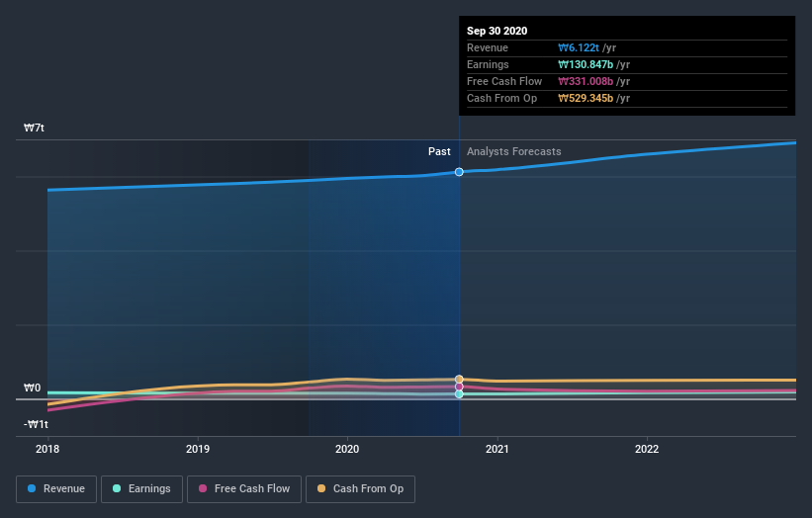Click the Earnings row label in tooltip

(x=488, y=64)
